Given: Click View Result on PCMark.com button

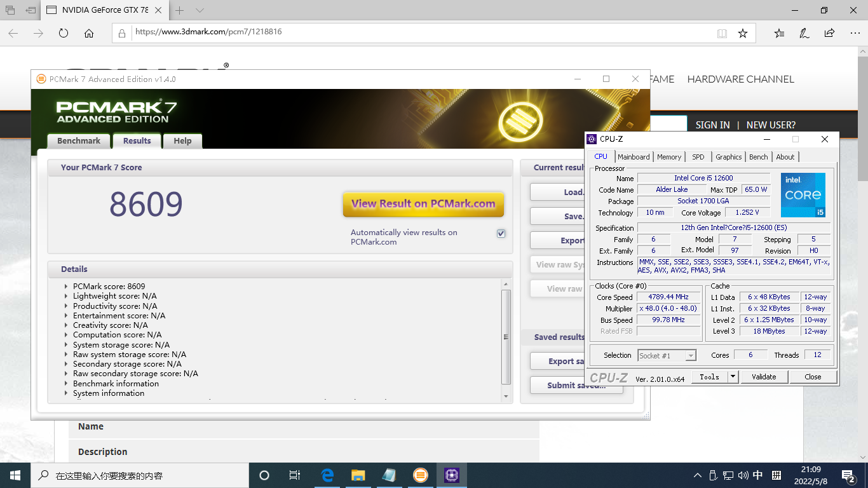Looking at the screenshot, I should pyautogui.click(x=423, y=204).
